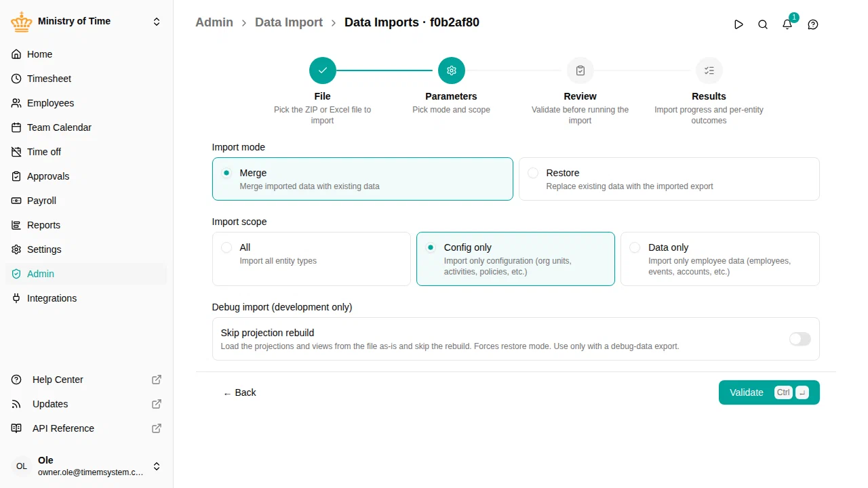The height and width of the screenshot is (488, 868).
Task: Toggle Skip projection rebuild switch
Action: click(x=800, y=339)
